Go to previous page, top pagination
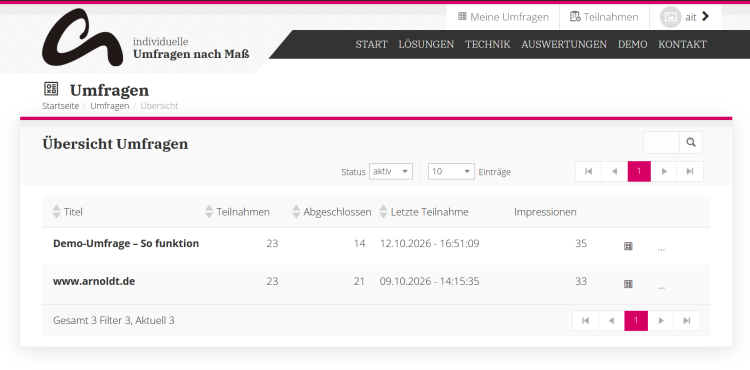The width and height of the screenshot is (750, 370). coord(614,172)
